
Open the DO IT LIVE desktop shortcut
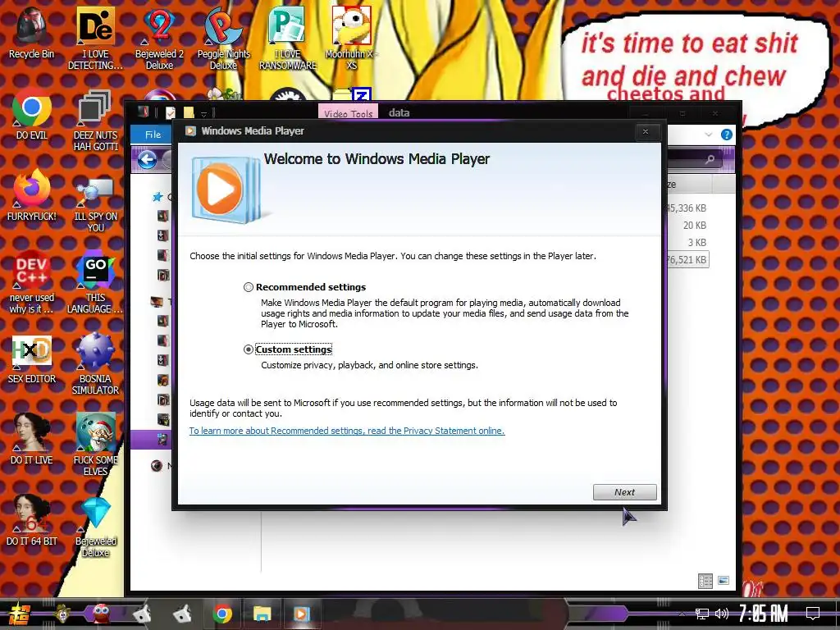(x=31, y=438)
